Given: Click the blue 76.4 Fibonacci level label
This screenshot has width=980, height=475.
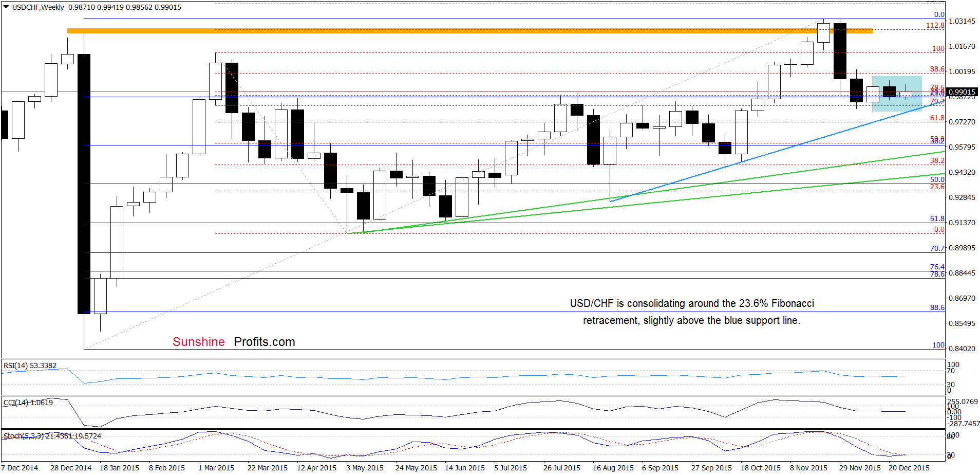Looking at the screenshot, I should [937, 267].
